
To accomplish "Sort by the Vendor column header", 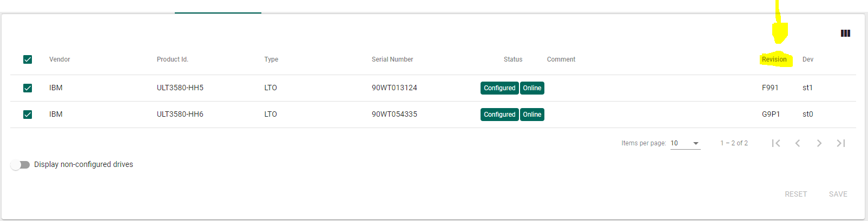I will point(60,59).
